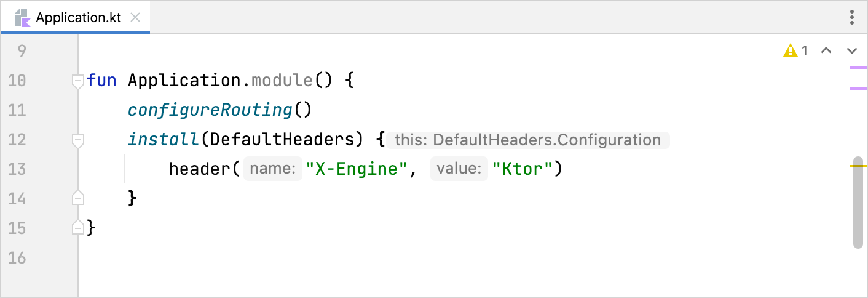Click the 'value:' parameter hint
868x298 pixels.
(459, 169)
